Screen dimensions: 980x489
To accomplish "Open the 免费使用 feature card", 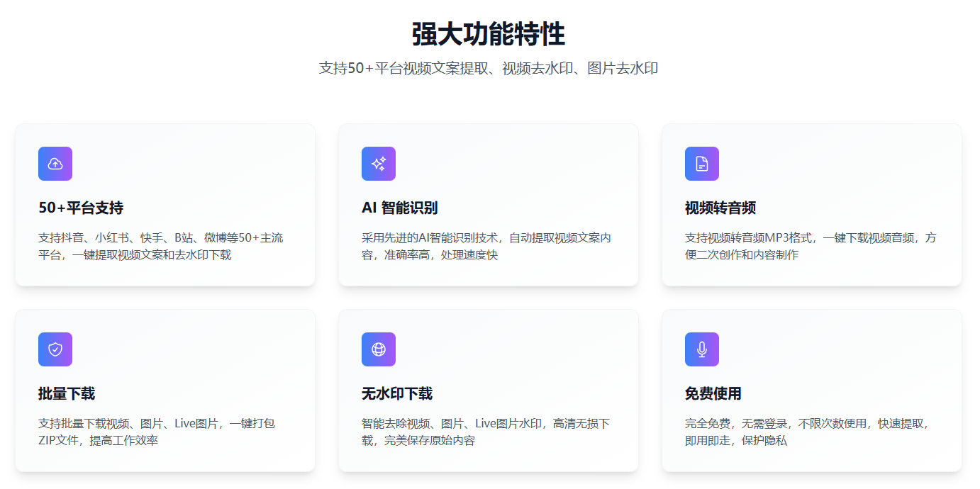I will 811,390.
